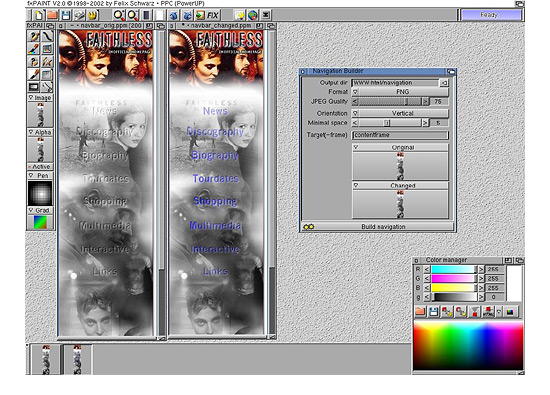The image size is (550, 395).
Task: Click the dark blue rectangle toolbar icon
Action: pos(146,15)
